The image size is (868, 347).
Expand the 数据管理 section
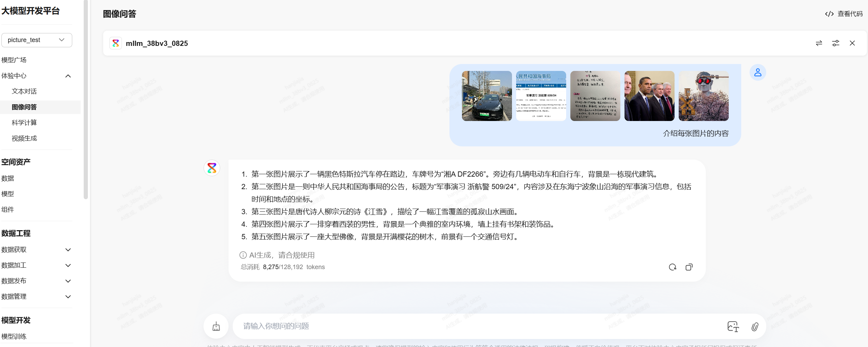click(x=68, y=297)
